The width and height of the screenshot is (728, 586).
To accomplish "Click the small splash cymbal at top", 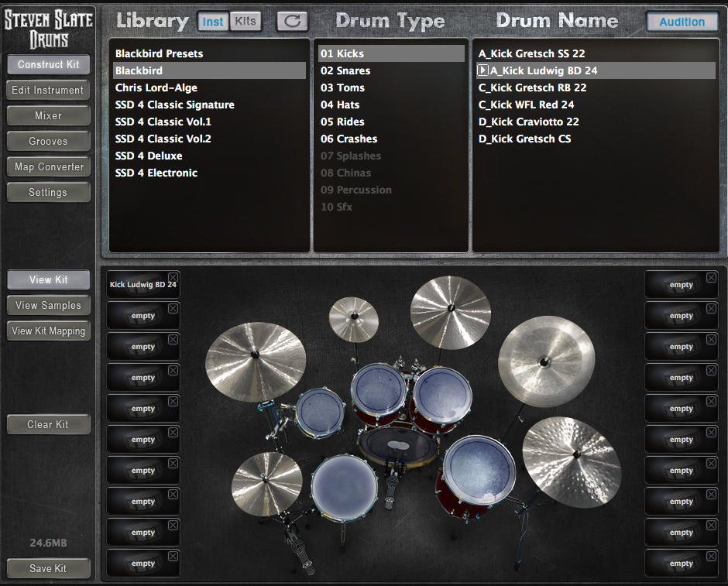I will [x=354, y=319].
